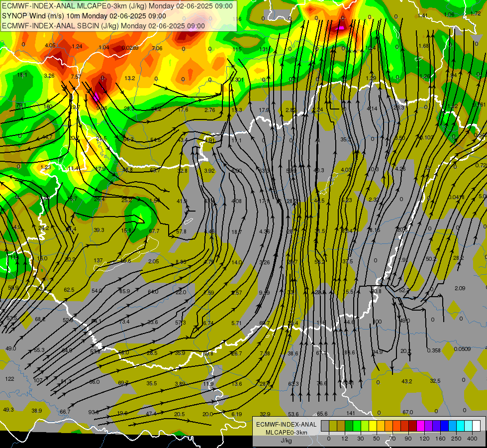This screenshot has height=448, width=487.
Task: Click the pure yellow legend swatch
Action: [373, 426]
